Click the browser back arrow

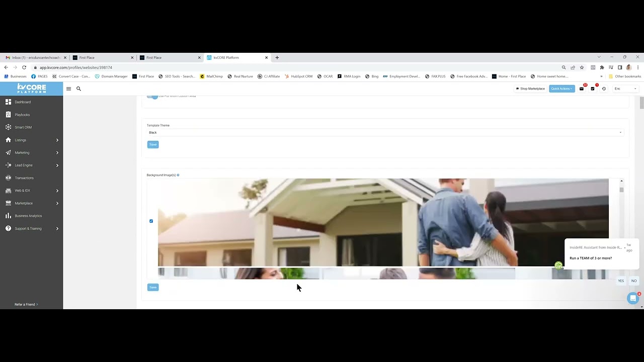6,67
